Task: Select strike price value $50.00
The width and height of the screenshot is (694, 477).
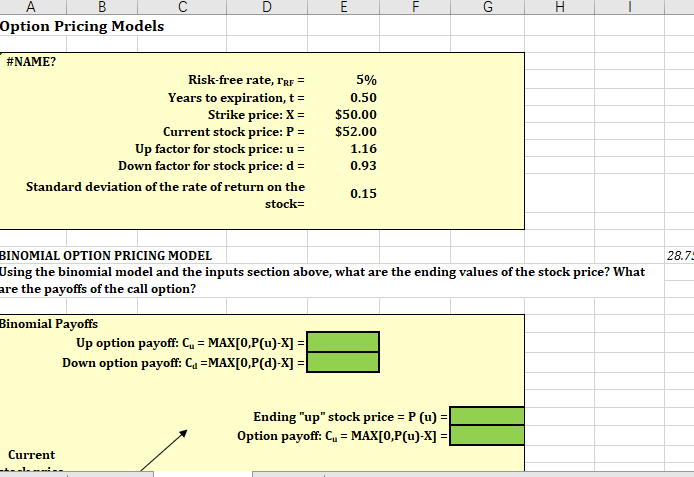Action: (356, 115)
